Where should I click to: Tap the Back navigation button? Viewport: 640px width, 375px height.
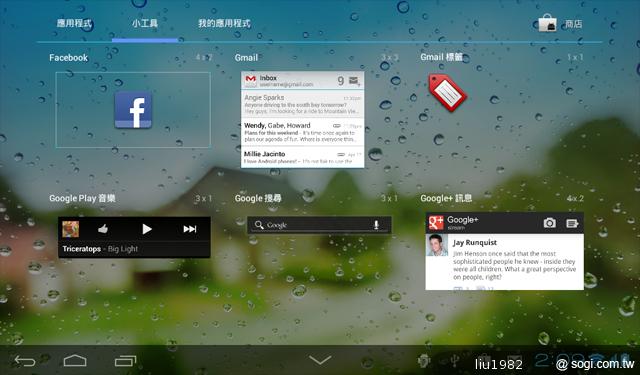coord(25,361)
